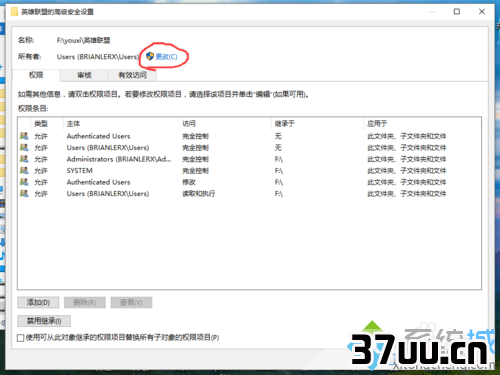Image resolution: width=500 pixels, height=375 pixels.
Task: Click 完全控制 cell in the Administrators row
Action: click(195, 159)
